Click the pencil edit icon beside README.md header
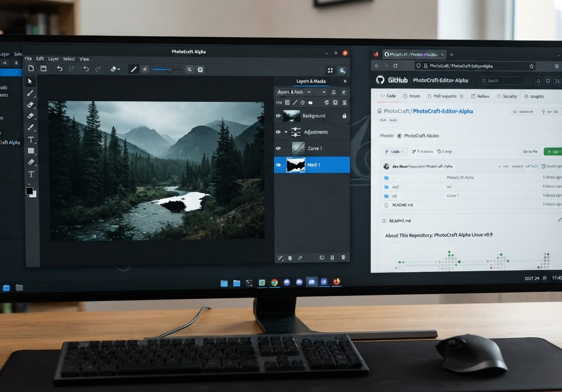Image resolution: width=562 pixels, height=392 pixels. (560, 220)
